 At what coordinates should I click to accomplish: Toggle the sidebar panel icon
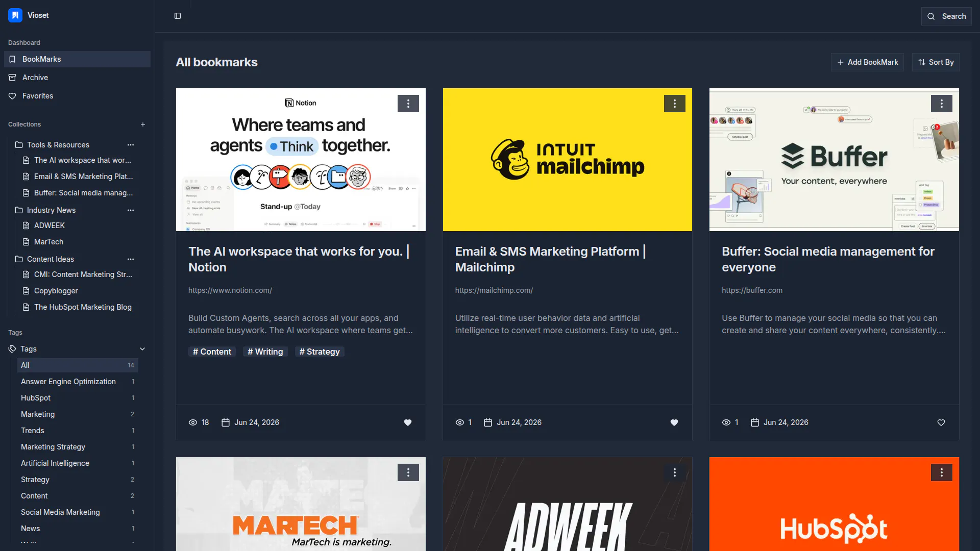coord(178,16)
